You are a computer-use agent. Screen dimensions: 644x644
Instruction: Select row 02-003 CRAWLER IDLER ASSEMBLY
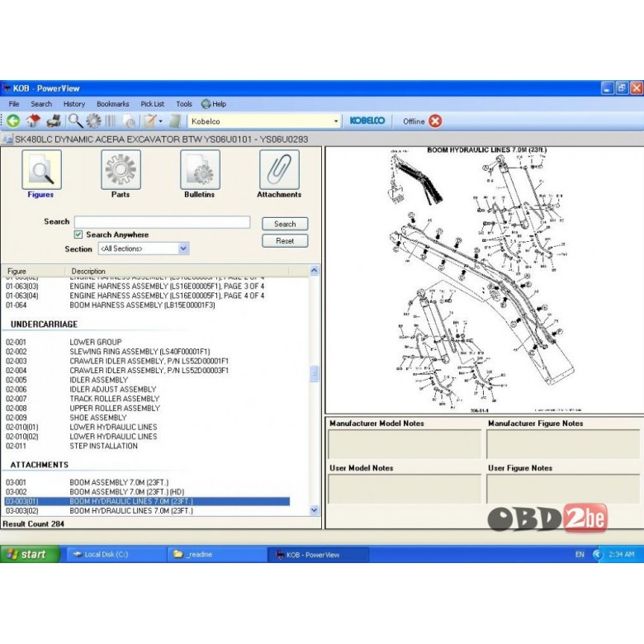[x=148, y=361]
